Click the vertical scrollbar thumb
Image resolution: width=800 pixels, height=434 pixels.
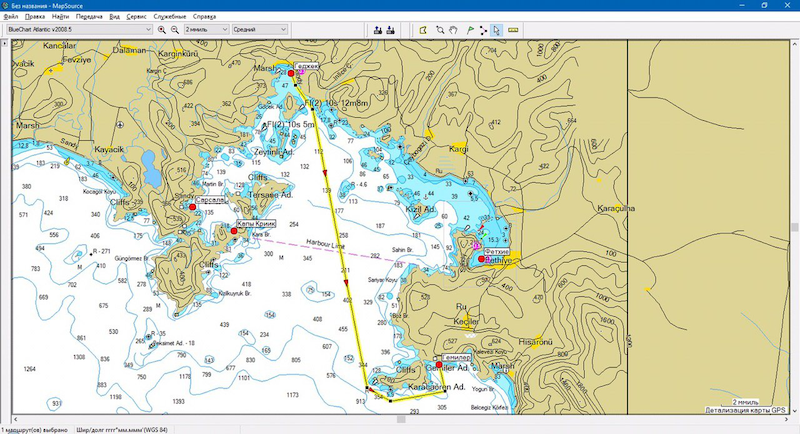[794, 226]
